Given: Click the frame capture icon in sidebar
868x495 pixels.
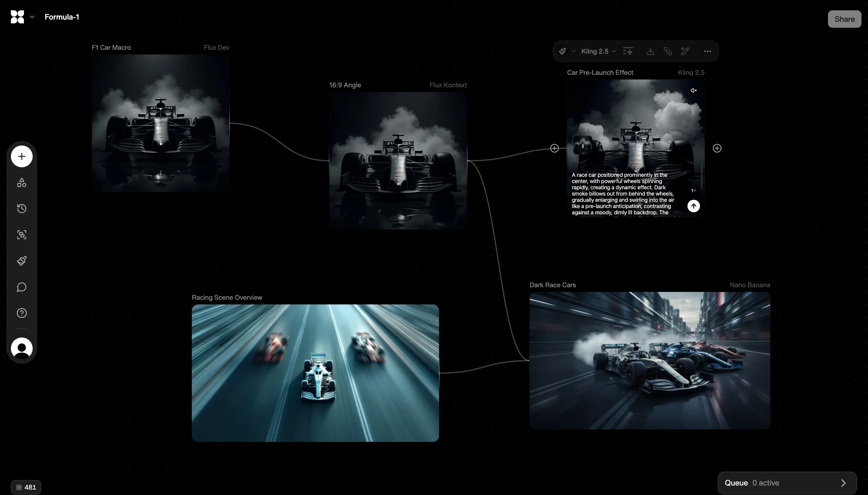Looking at the screenshot, I should [22, 234].
